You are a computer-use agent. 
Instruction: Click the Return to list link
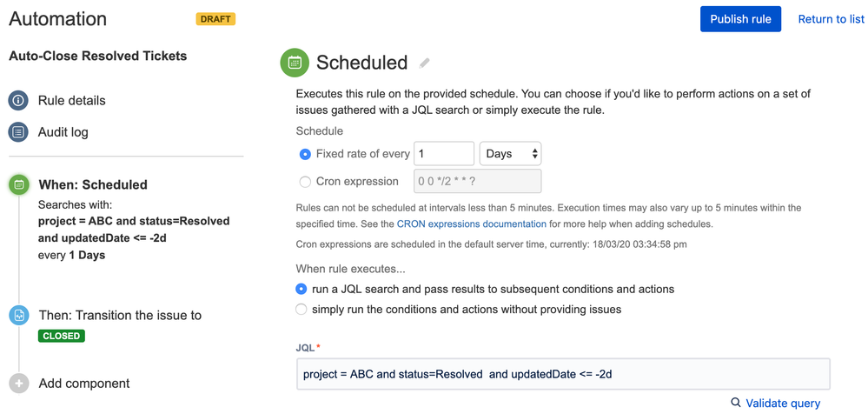pos(831,19)
